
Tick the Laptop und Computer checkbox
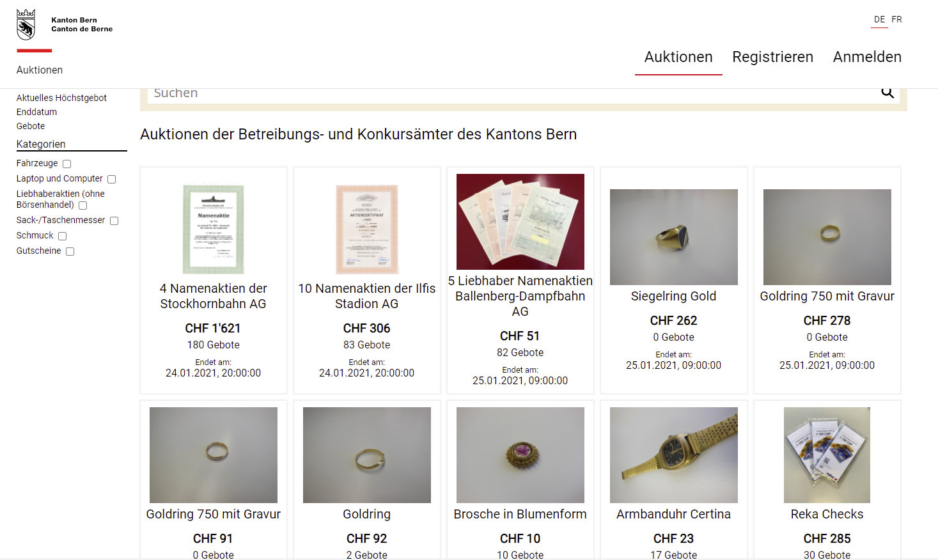tap(111, 180)
